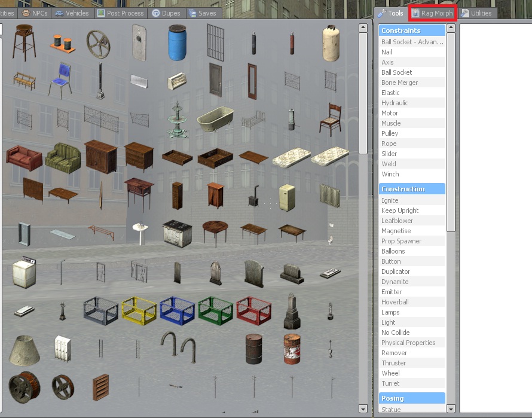The height and width of the screenshot is (418, 532).
Task: Open the Post Process tab
Action: (120, 13)
